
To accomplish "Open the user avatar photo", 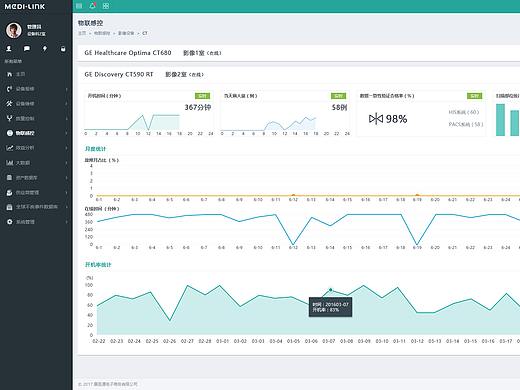I will (x=14, y=30).
